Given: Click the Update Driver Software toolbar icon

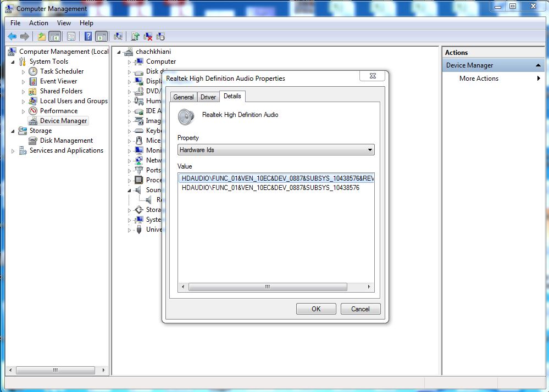Looking at the screenshot, I should [135, 36].
